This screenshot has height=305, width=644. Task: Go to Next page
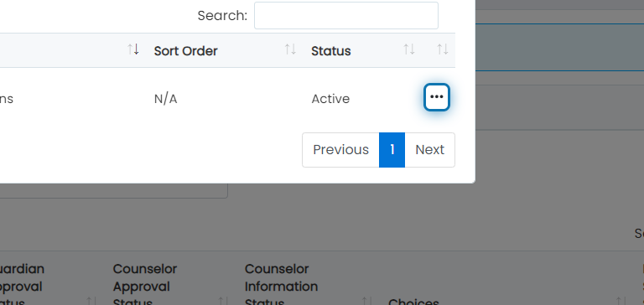[x=429, y=150]
